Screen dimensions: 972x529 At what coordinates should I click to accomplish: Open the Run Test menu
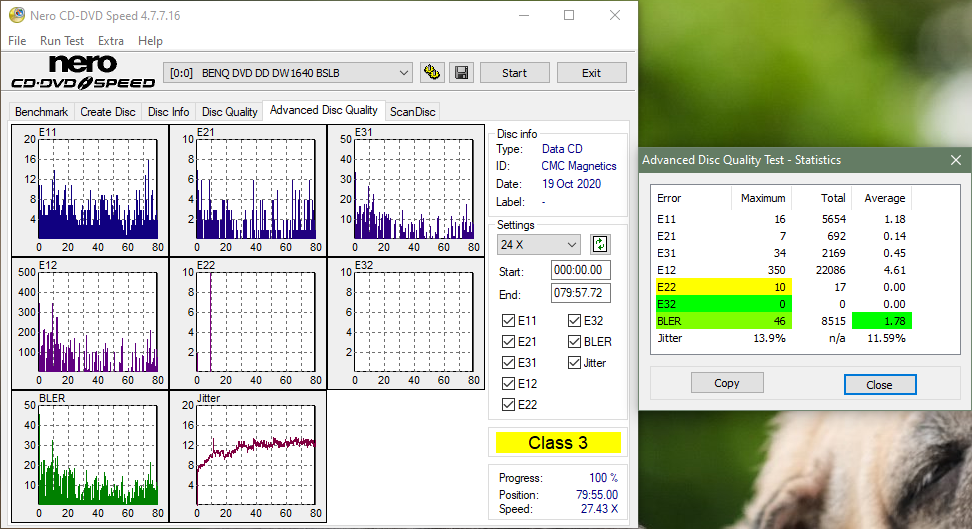[x=61, y=41]
